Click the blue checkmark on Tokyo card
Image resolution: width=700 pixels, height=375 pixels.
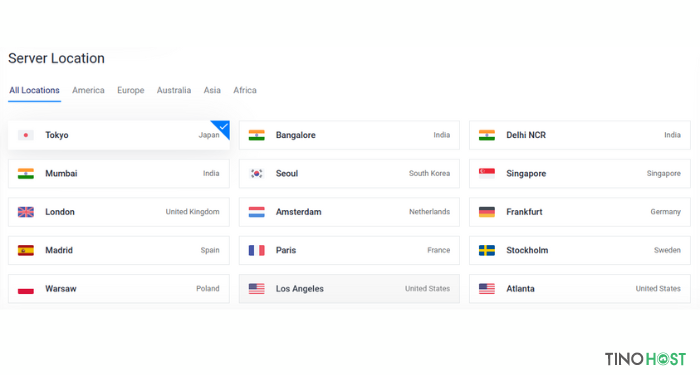tap(223, 127)
